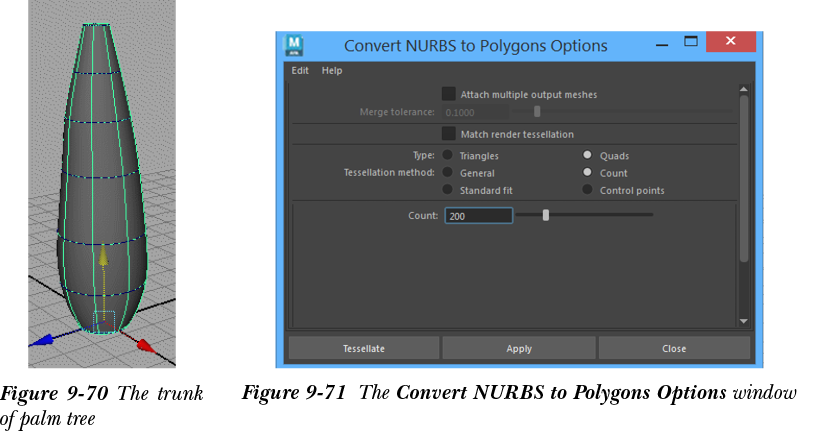Click the Maya app icon in title bar
The width and height of the screenshot is (815, 433).
coord(295,45)
